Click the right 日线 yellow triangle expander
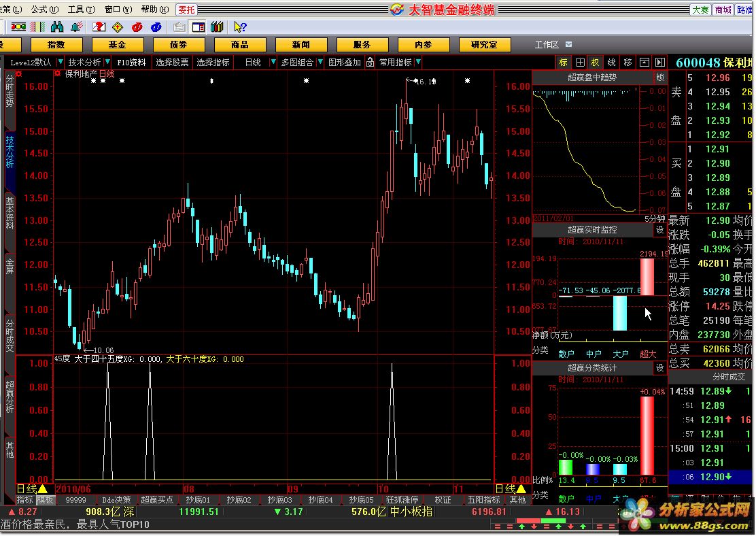Image resolution: width=756 pixels, height=536 pixels. pos(521,488)
